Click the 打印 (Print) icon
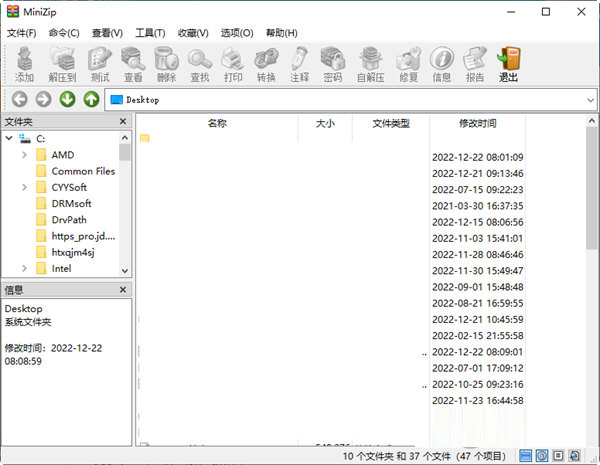This screenshot has width=600, height=465. tap(233, 64)
